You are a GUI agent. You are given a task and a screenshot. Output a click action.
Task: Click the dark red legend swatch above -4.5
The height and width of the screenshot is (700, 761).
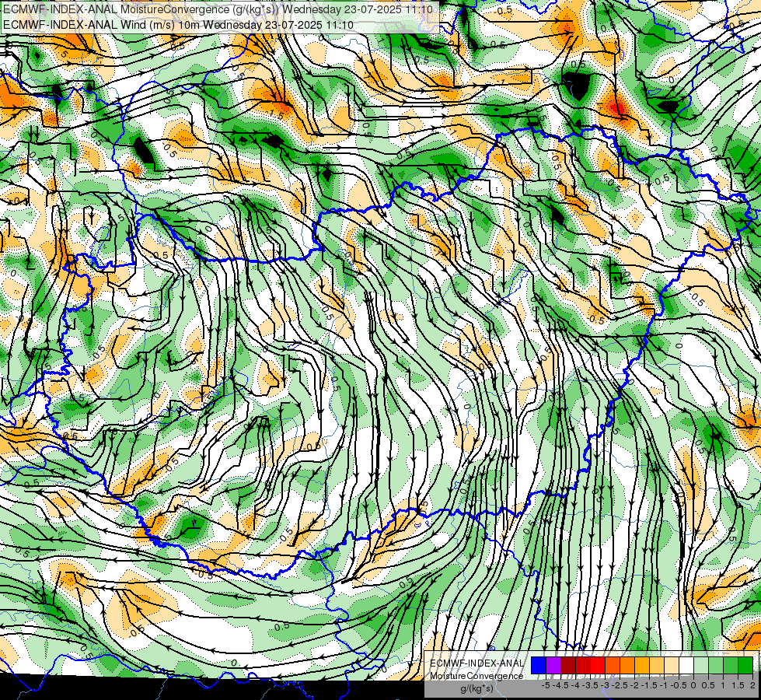(568, 666)
